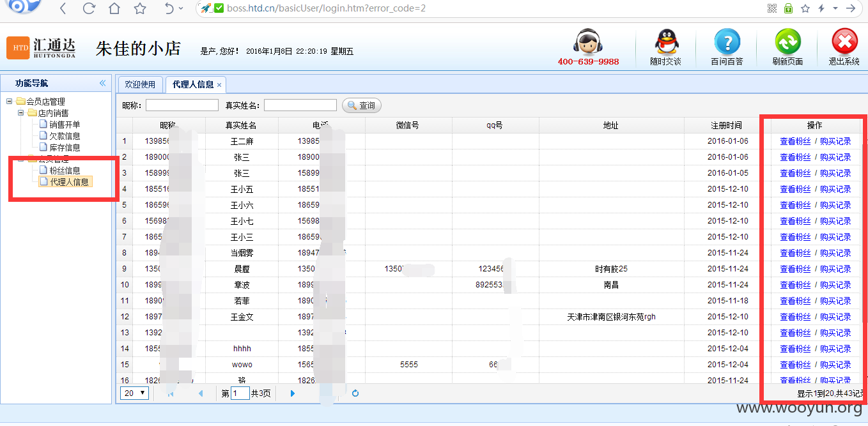This screenshot has height=426, width=868.
Task: Collapse the 功能导航 panel with double-arrow icon
Action: [x=102, y=83]
